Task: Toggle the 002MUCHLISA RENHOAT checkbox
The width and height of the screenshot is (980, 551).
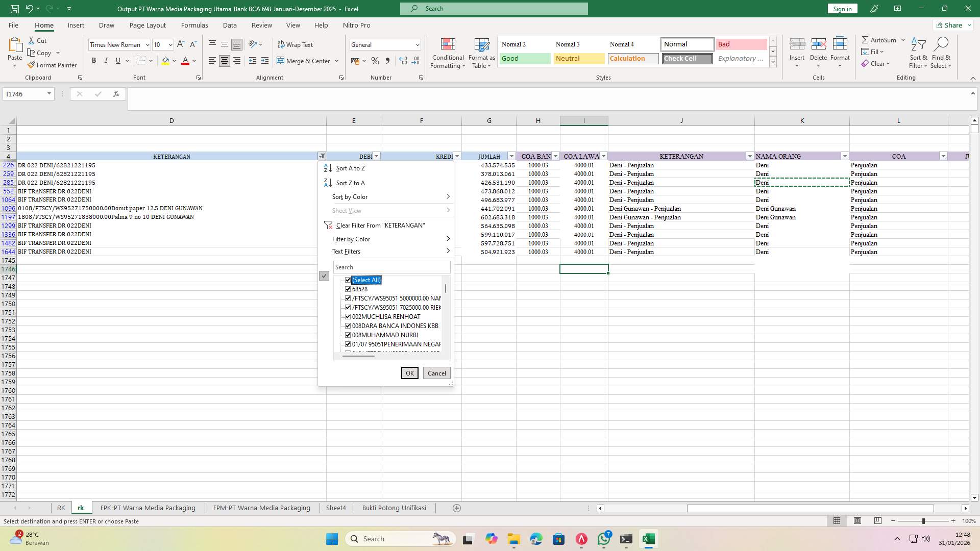Action: coord(348,316)
